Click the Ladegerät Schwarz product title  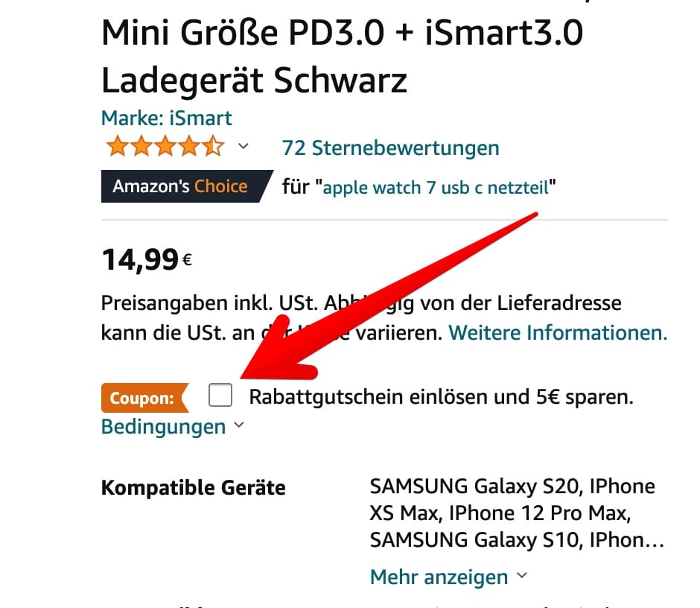click(x=254, y=81)
